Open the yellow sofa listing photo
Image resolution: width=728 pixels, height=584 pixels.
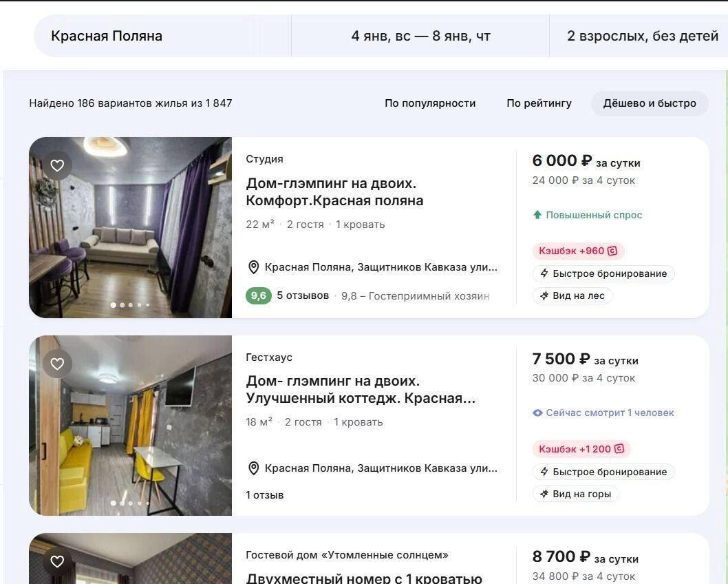pyautogui.click(x=130, y=426)
